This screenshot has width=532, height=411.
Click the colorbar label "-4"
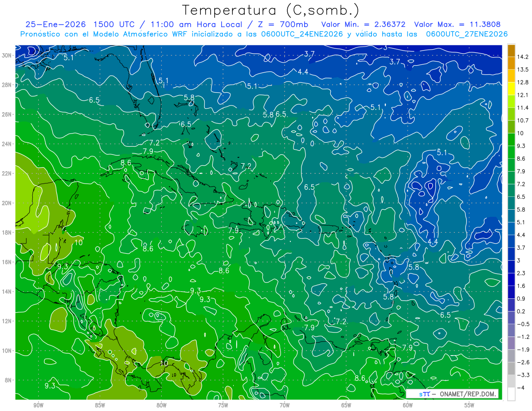tap(520, 388)
